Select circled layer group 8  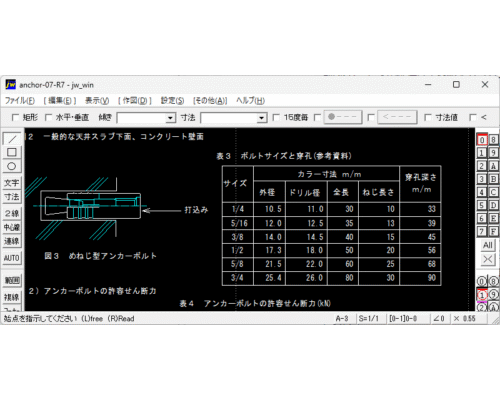[x=493, y=281]
